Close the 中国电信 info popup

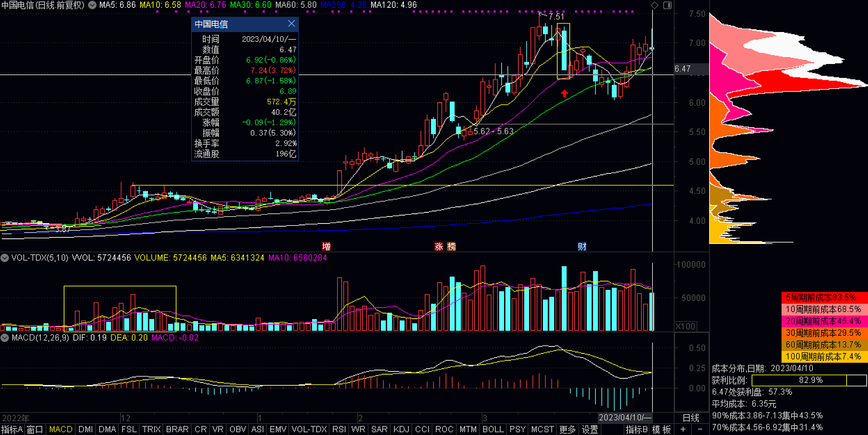click(x=291, y=24)
